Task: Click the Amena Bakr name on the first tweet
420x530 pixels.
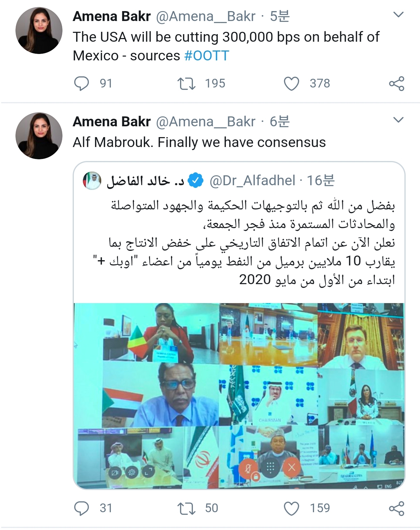Action: pos(112,16)
